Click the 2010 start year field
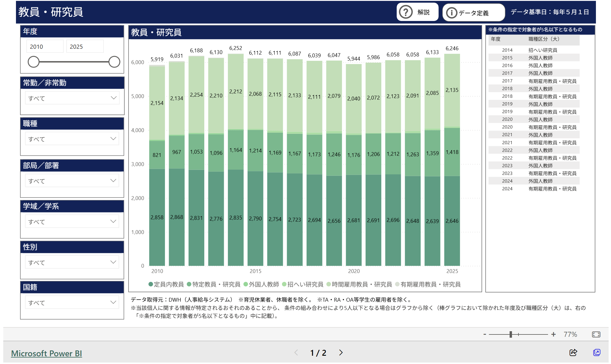 [45, 47]
